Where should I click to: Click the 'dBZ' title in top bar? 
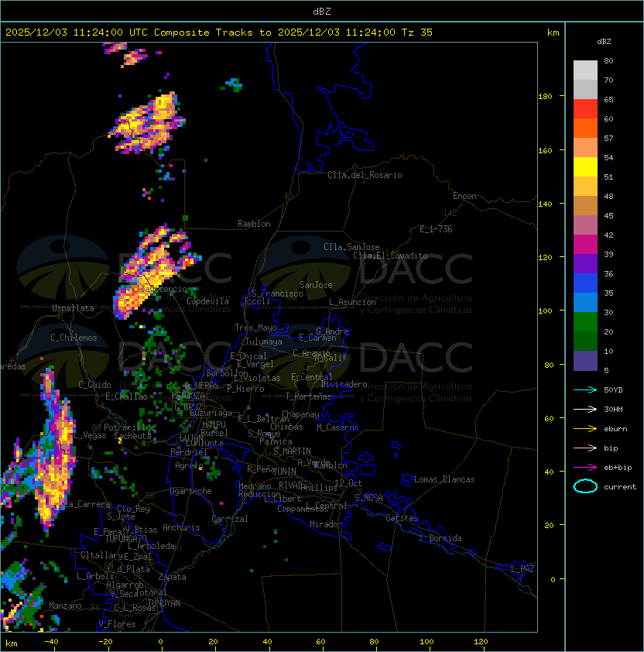tap(322, 11)
